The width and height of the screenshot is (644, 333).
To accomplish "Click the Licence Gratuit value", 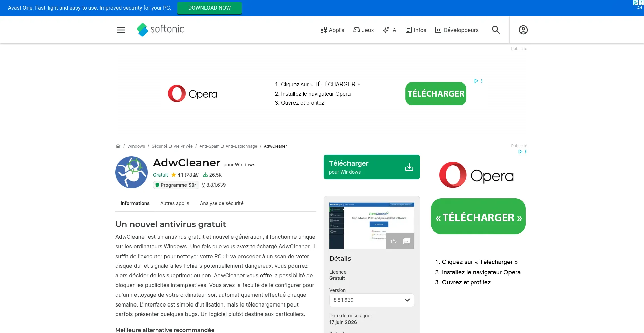I will pos(337,278).
